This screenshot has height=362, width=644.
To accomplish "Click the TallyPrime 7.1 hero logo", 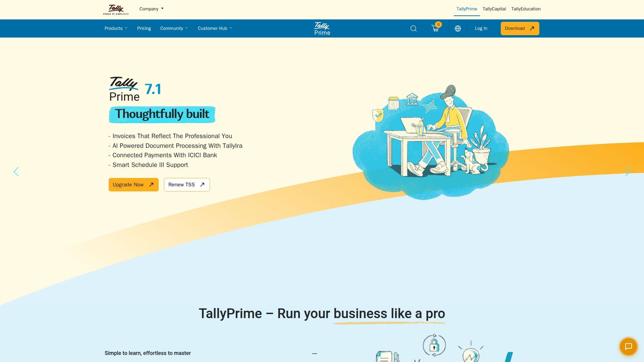I will tap(135, 89).
